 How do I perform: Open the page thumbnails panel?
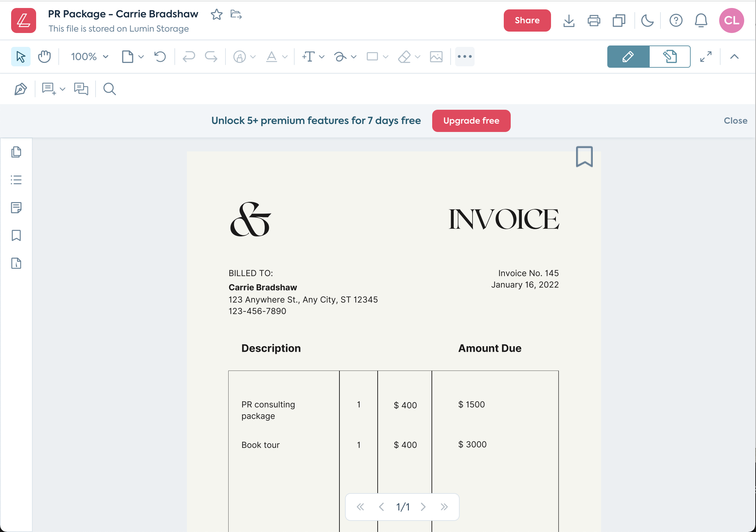16,152
